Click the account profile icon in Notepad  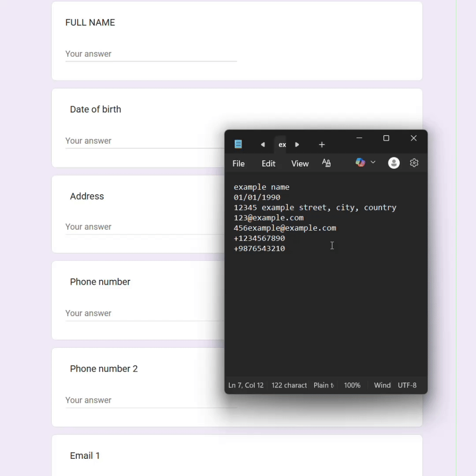[x=394, y=163]
